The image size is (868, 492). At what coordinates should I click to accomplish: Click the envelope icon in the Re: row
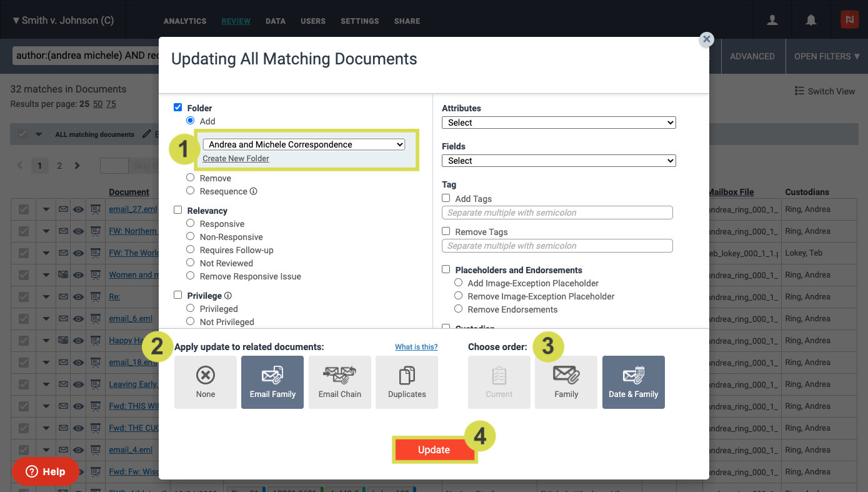pos(63,297)
